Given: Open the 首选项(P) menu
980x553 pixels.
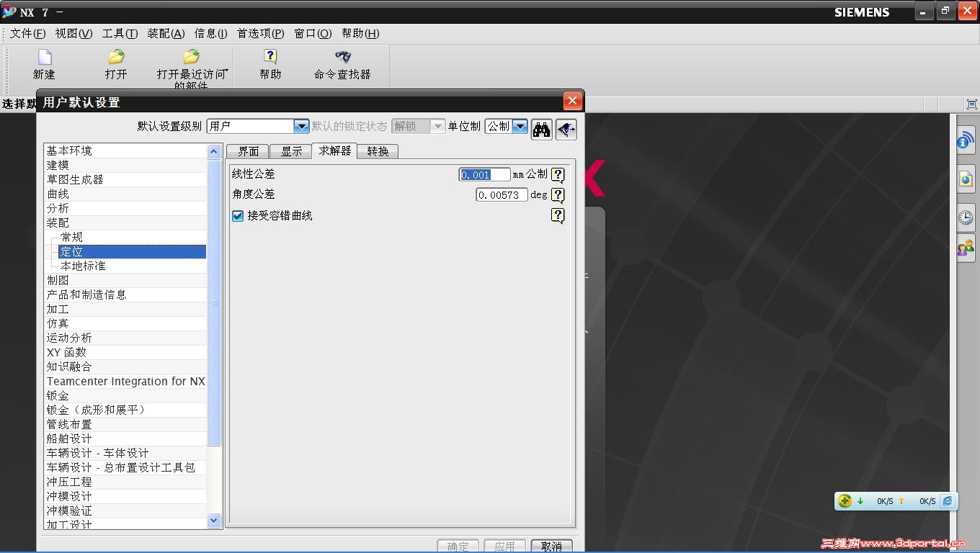Looking at the screenshot, I should [261, 33].
